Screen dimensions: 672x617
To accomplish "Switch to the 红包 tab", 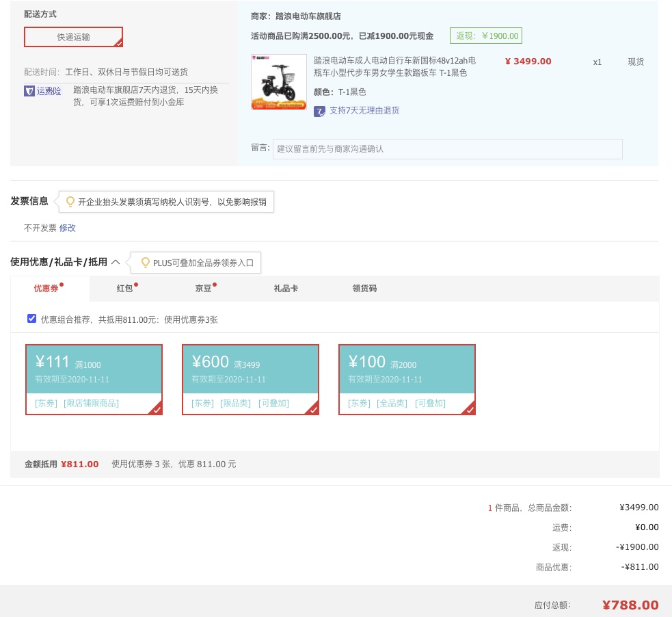I will click(124, 289).
